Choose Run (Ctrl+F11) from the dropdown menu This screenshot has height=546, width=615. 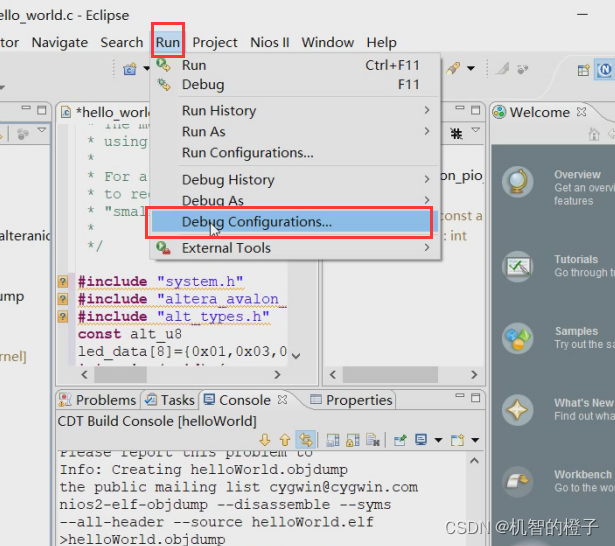coord(295,65)
